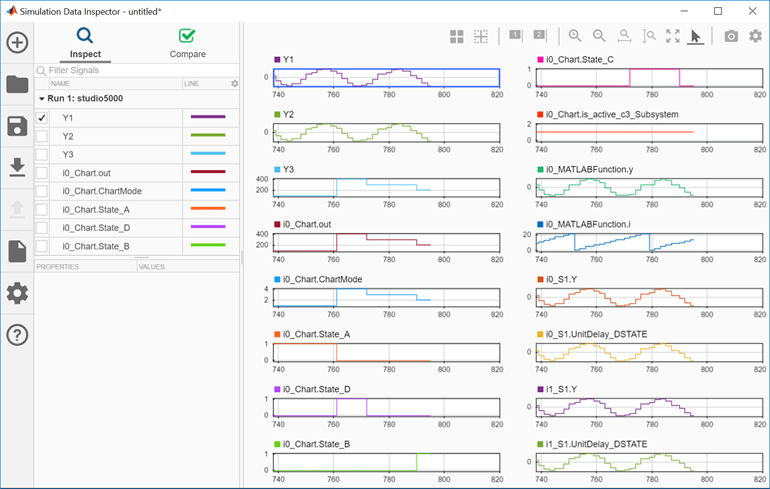Image resolution: width=770 pixels, height=489 pixels.
Task: Select the Inspect tab
Action: click(84, 42)
